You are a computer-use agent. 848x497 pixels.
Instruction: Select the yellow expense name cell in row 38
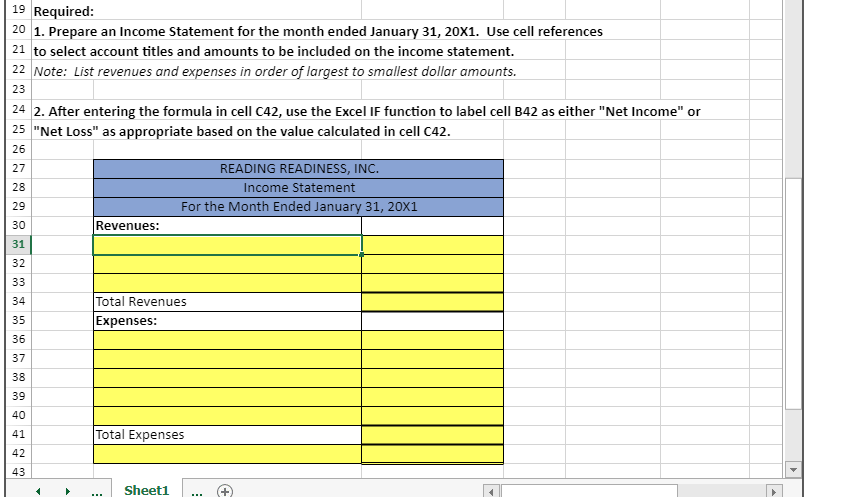coord(227,377)
